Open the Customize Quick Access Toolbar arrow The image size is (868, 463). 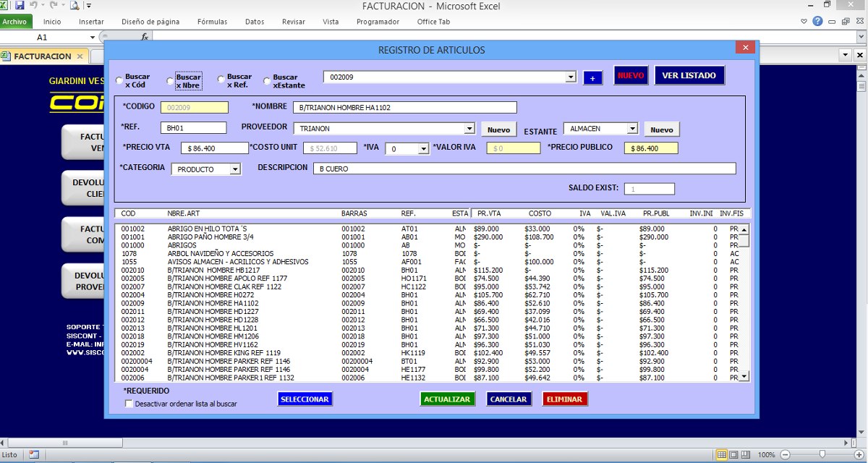pos(89,6)
